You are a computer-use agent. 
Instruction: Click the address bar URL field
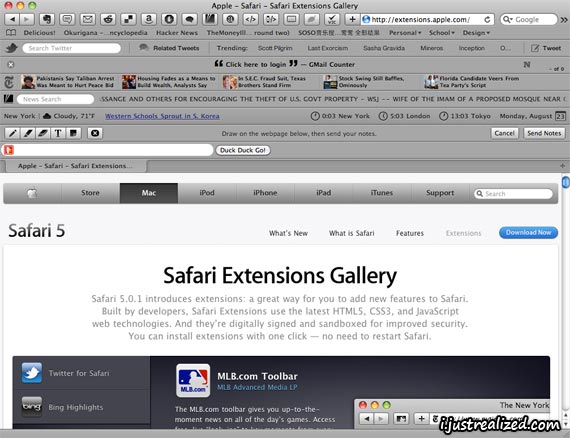[422, 20]
